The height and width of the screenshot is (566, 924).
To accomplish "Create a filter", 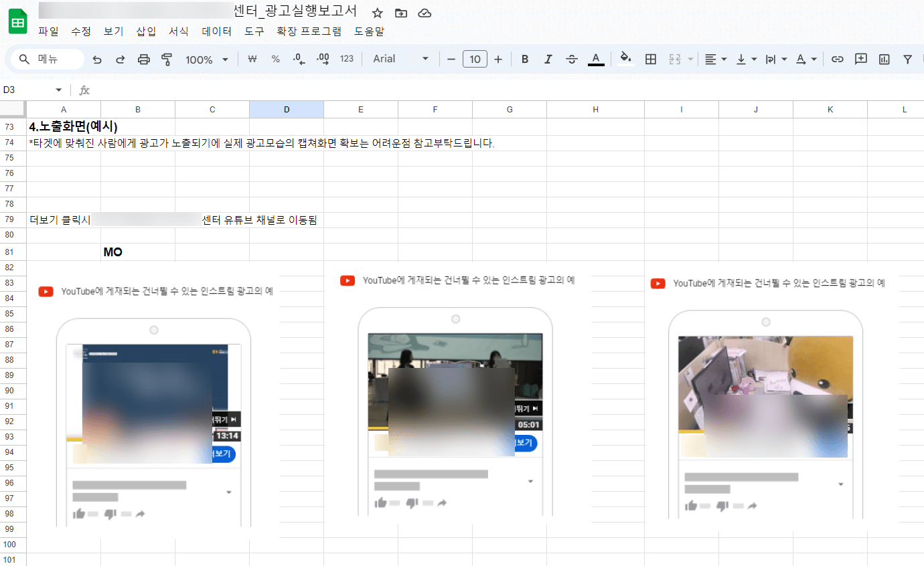I will [x=907, y=59].
